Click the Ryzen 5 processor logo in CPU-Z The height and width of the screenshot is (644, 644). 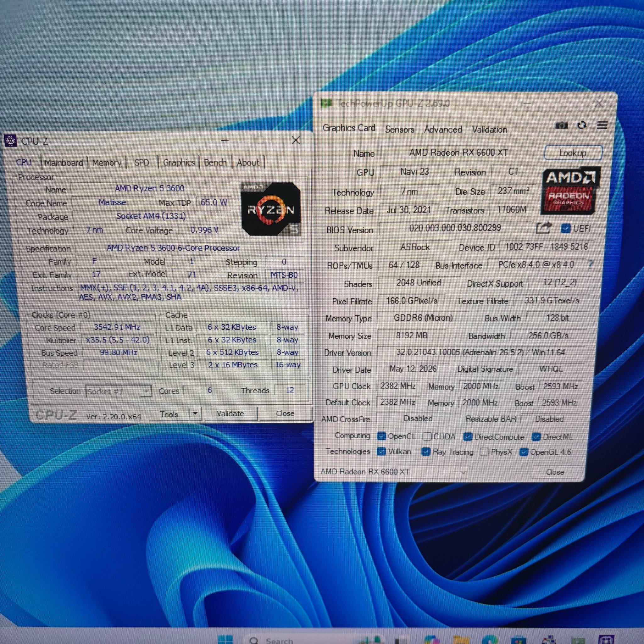[271, 209]
